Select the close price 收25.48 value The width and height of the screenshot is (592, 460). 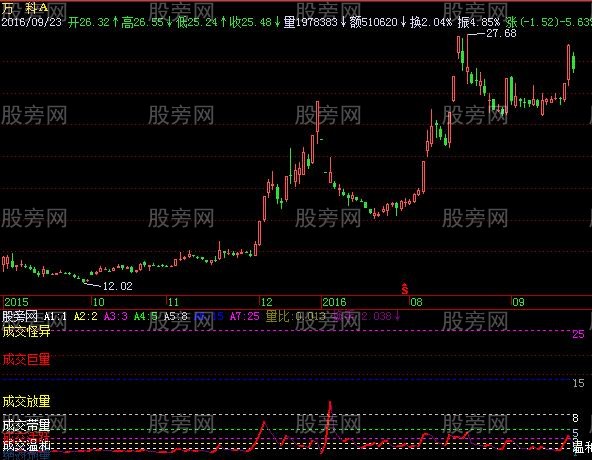(x=251, y=22)
